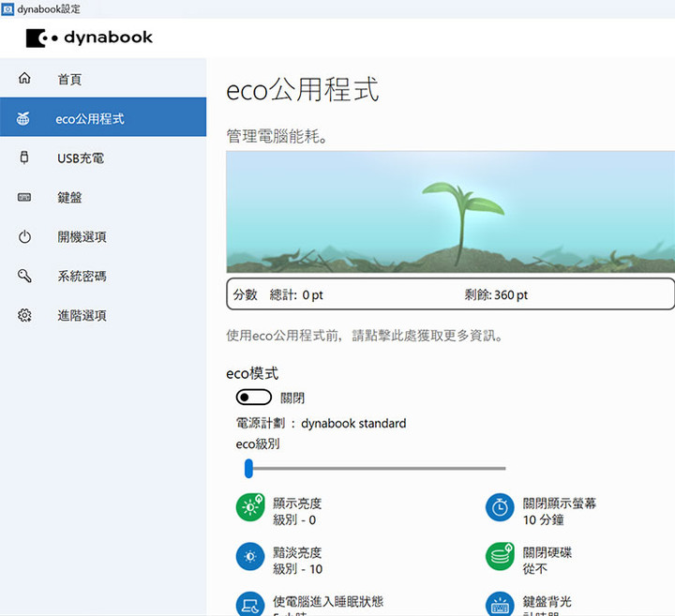Viewport: 675px width, 616px height.
Task: Toggle the eco模式 switch
Action: 253,398
